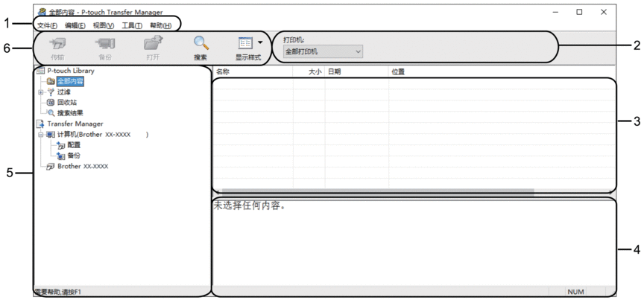Click the 显示样式 view style icon
Viewport: 644px width, 300px height.
click(245, 43)
